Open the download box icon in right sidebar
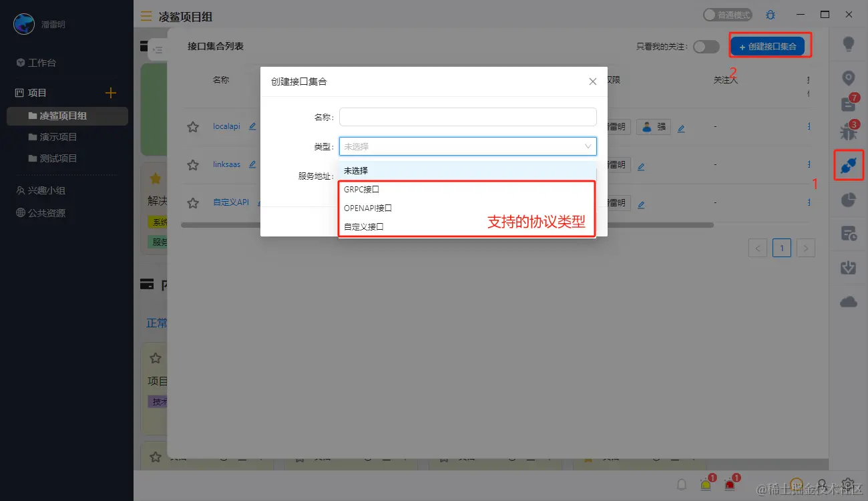The image size is (868, 501). 849,267
